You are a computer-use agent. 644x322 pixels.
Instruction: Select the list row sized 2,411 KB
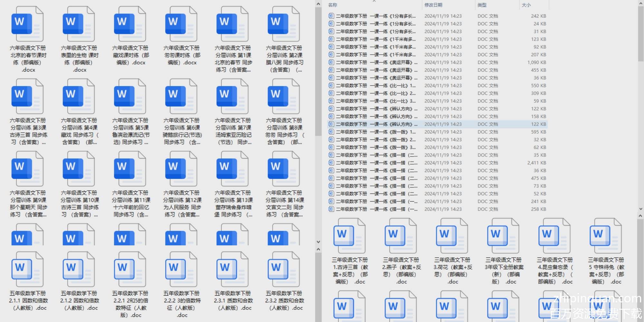pyautogui.click(x=437, y=163)
